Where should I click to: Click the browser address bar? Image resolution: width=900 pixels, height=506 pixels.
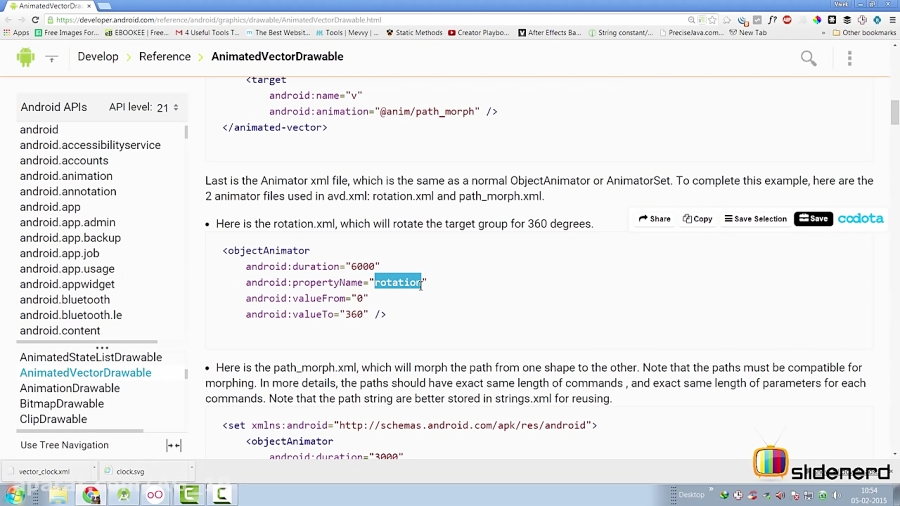(367, 20)
